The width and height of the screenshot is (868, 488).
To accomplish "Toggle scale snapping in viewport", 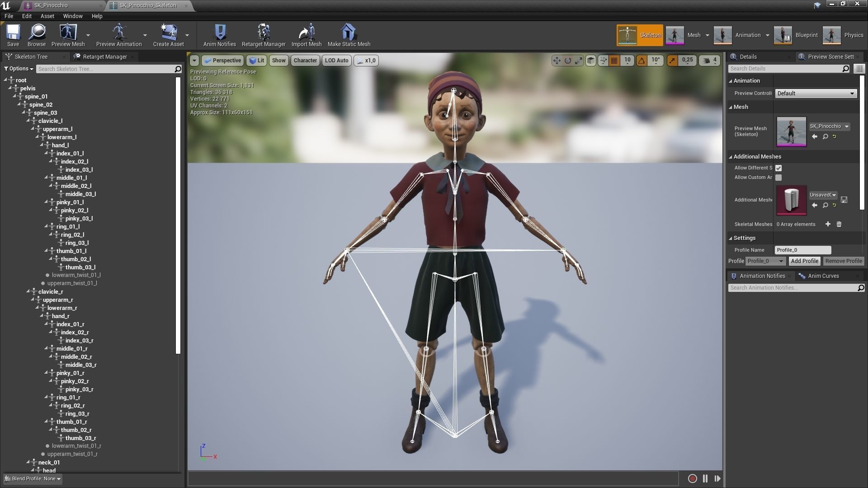I will tap(672, 61).
